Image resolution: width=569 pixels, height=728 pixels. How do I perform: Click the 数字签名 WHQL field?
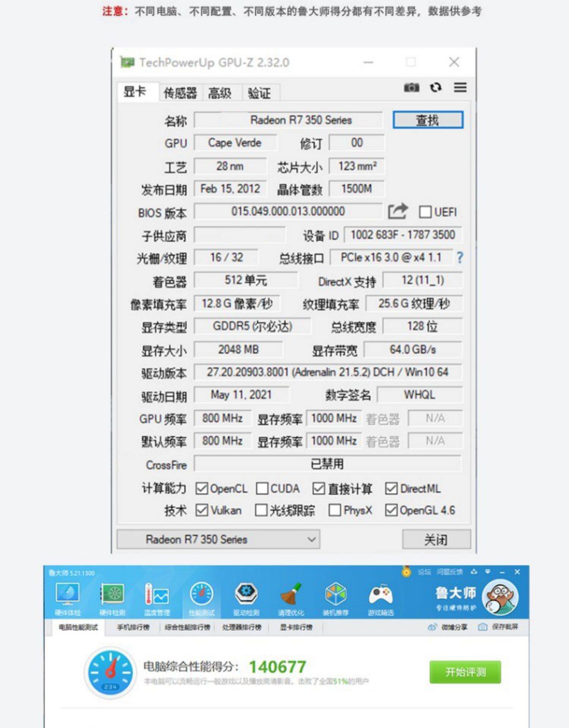(x=420, y=395)
